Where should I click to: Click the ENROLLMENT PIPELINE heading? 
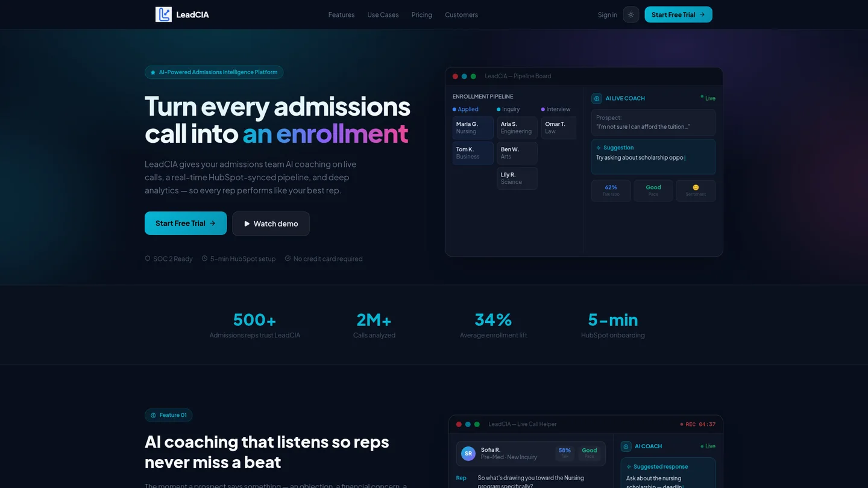483,96
